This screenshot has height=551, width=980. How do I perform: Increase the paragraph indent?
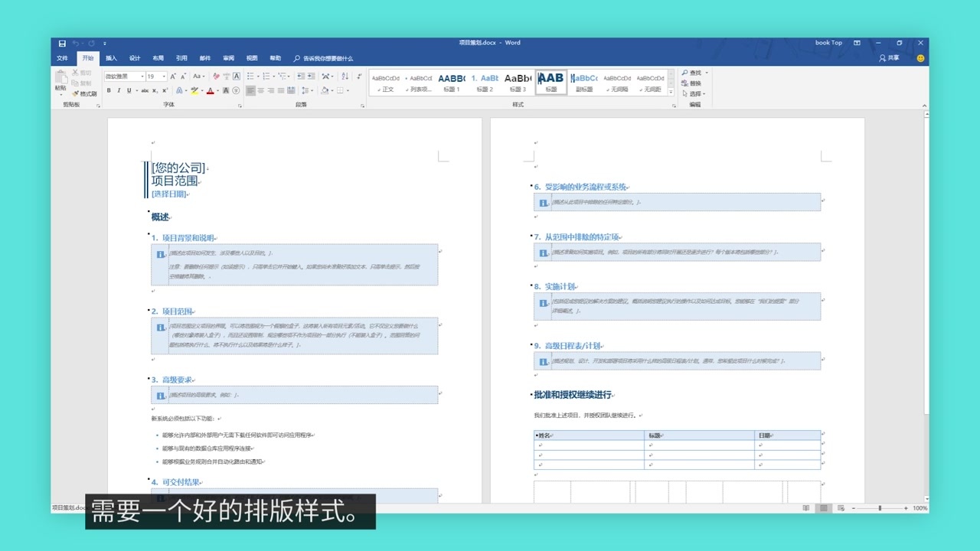click(311, 77)
